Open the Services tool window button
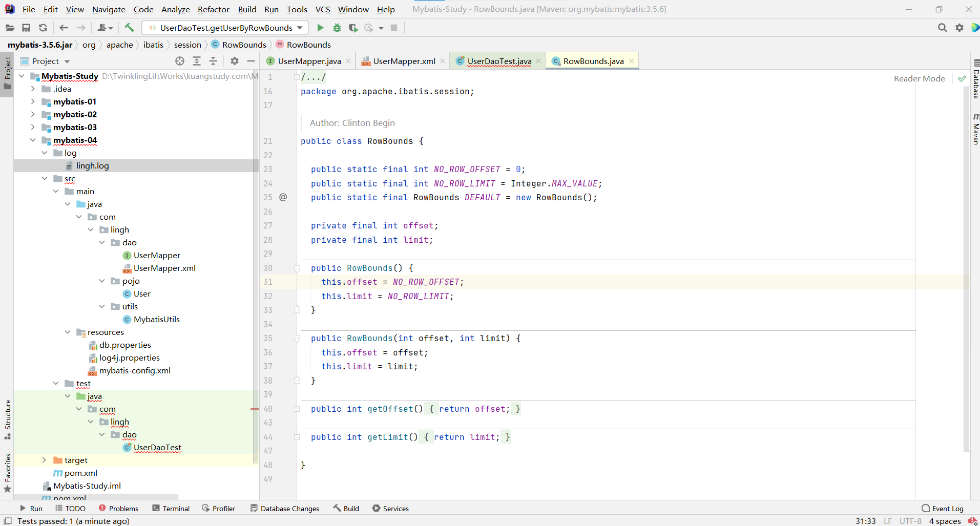The width and height of the screenshot is (980, 526). [391, 509]
